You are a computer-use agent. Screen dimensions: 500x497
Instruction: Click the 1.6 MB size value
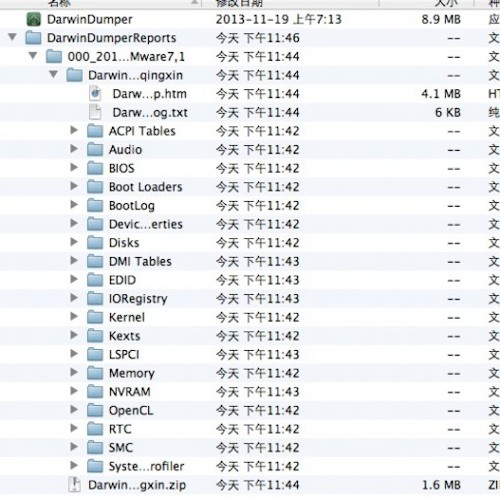coord(442,485)
